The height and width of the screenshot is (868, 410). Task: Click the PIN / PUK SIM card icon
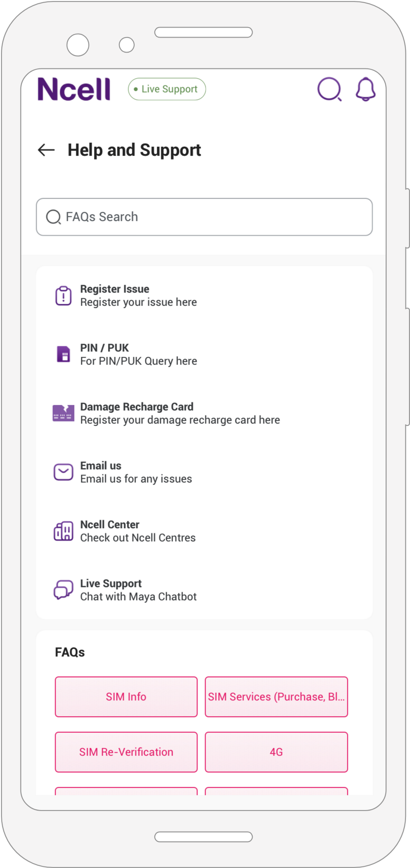click(63, 354)
